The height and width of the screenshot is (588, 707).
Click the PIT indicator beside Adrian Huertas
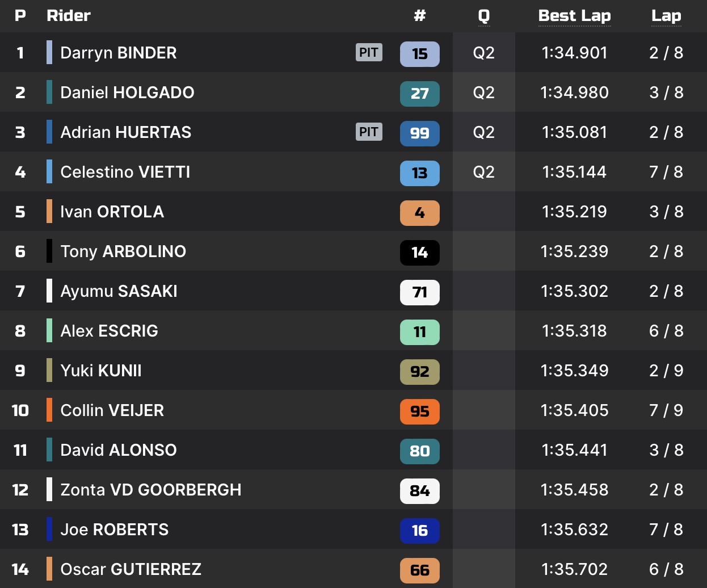point(369,132)
